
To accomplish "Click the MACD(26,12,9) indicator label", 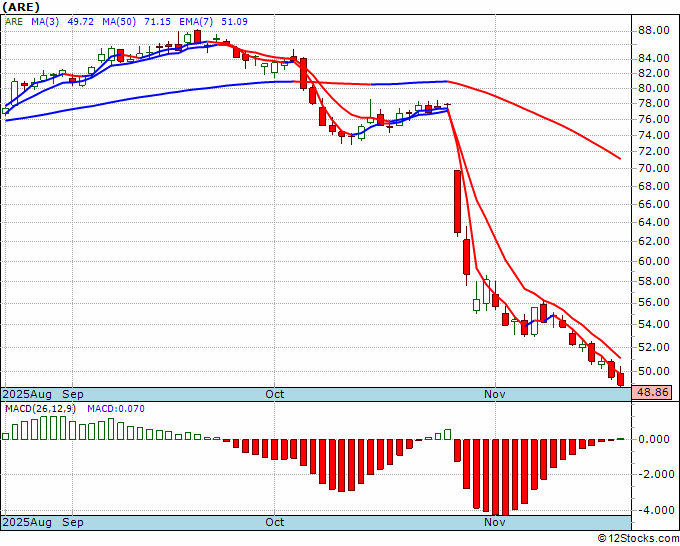I will pyautogui.click(x=40, y=409).
